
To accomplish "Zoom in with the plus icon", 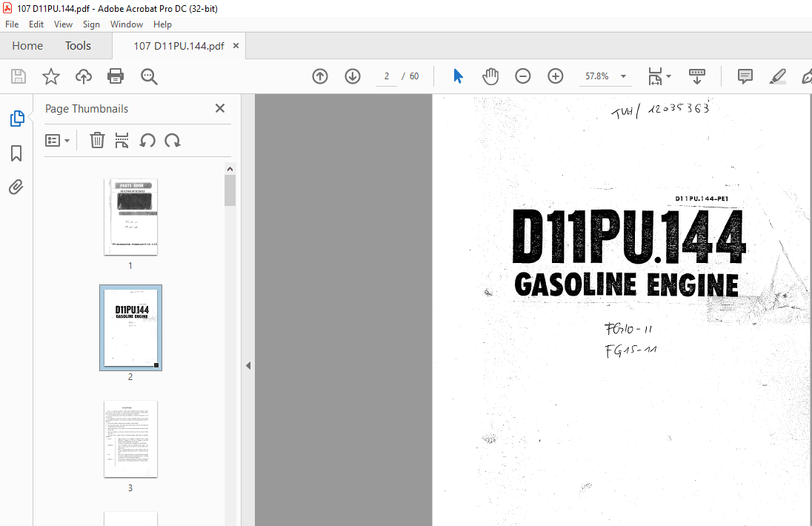I will (555, 76).
